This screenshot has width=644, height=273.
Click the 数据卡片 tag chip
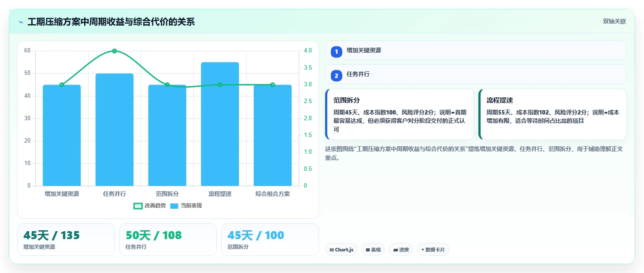pos(433,250)
